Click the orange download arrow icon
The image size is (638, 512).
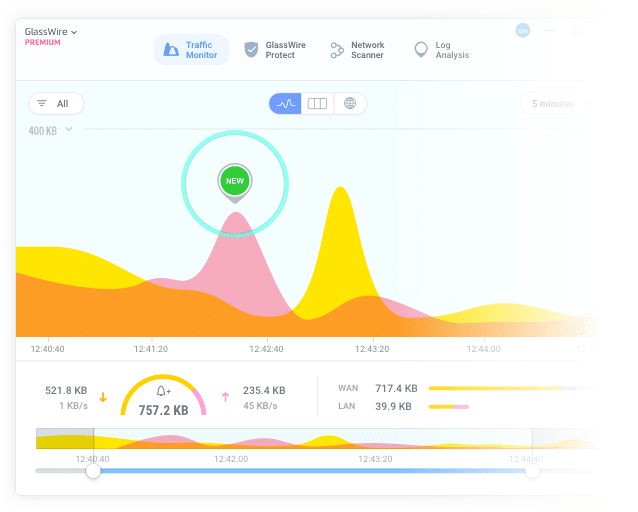[x=103, y=397]
